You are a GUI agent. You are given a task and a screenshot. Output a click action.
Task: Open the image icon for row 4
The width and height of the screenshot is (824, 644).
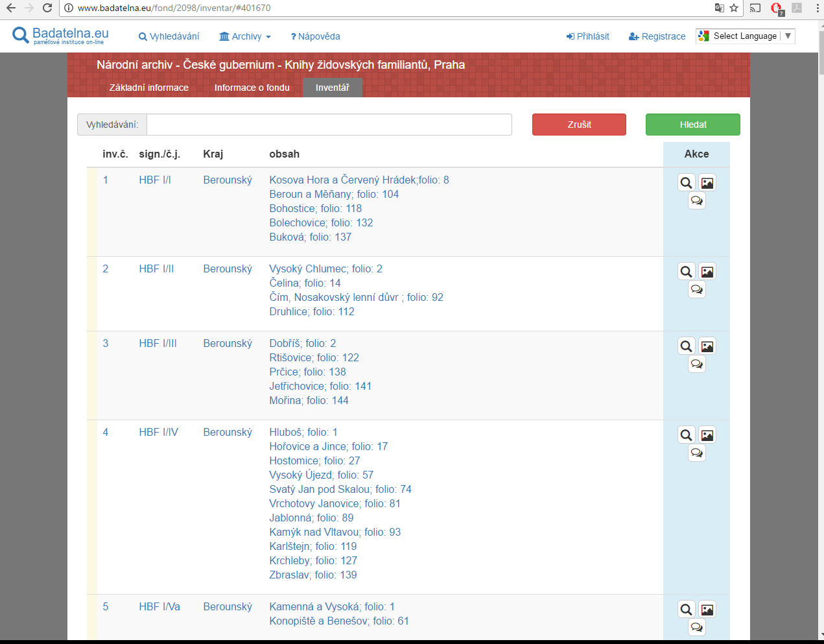coord(707,435)
